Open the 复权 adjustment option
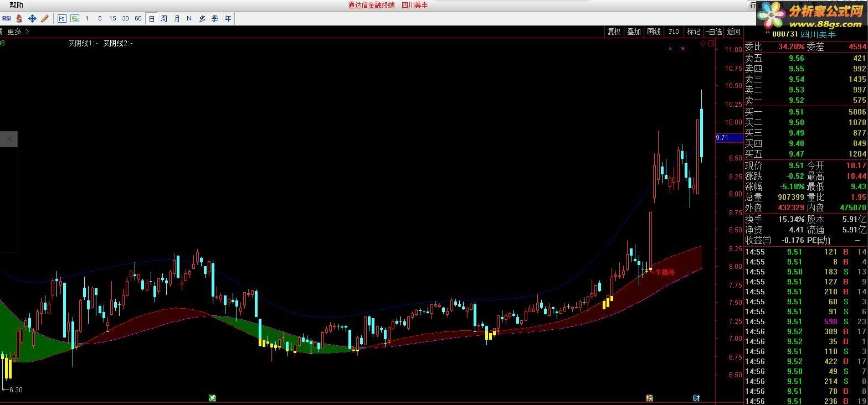868x405 pixels. pos(614,32)
